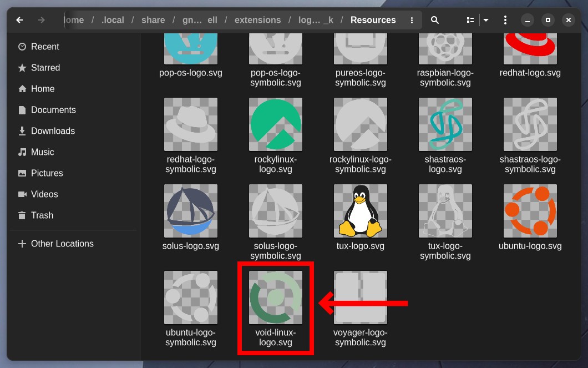Select tux-logo-symbolic.svg thumbnail

pyautogui.click(x=445, y=211)
